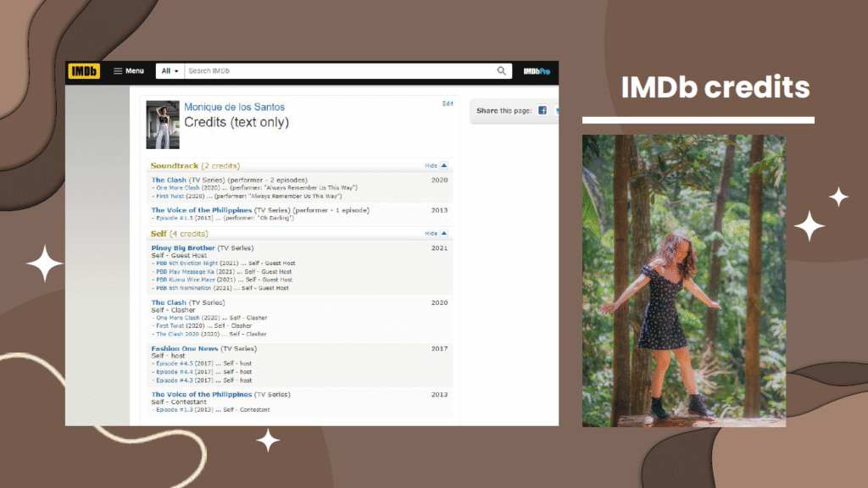Open the hamburger Menu

[129, 71]
